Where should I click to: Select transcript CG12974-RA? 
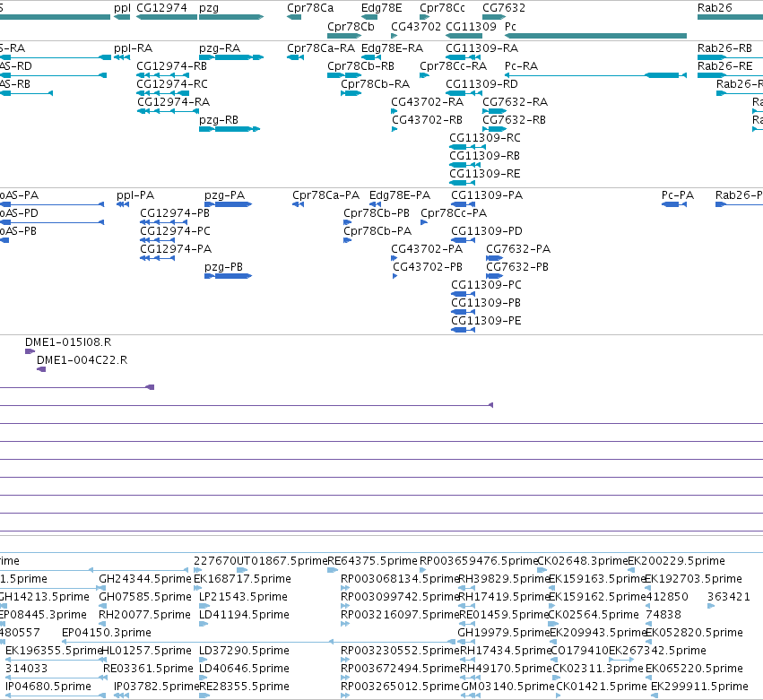(x=168, y=111)
